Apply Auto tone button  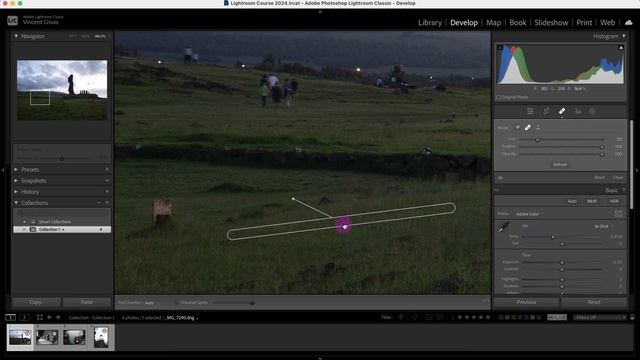pos(572,201)
